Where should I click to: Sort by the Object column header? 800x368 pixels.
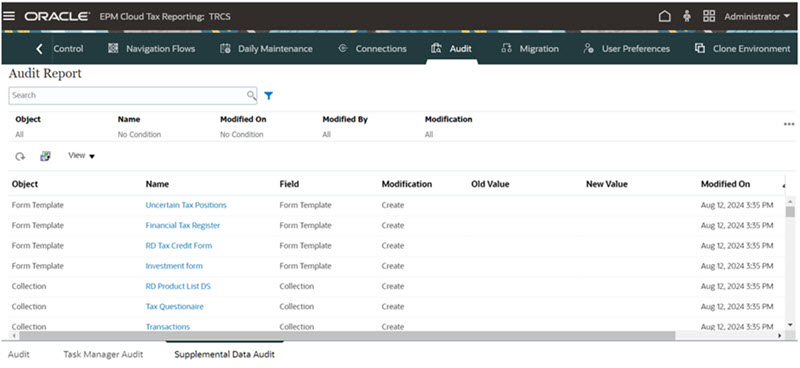(x=25, y=184)
